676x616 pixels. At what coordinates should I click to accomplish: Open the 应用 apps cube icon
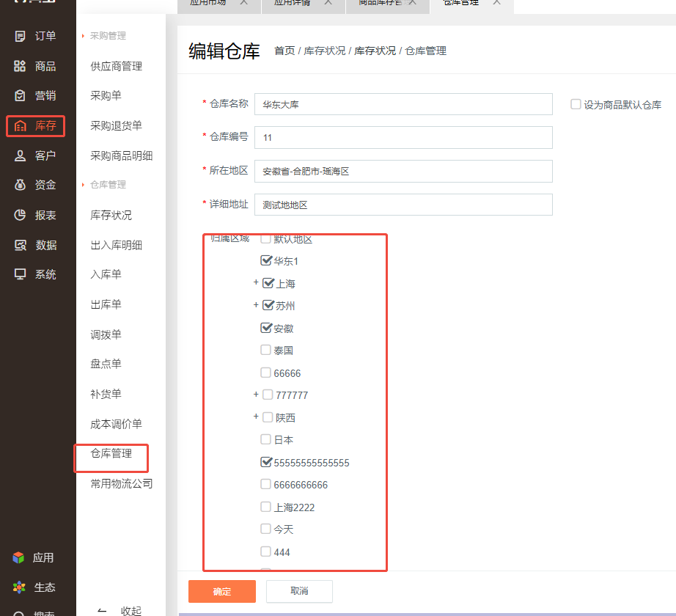pos(18,558)
